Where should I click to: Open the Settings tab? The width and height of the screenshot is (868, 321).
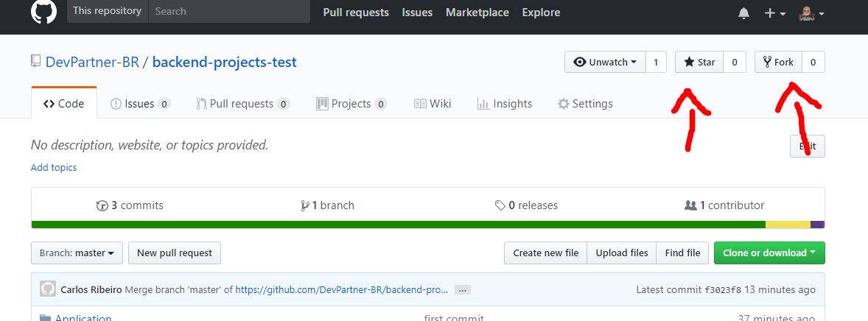[x=585, y=104]
